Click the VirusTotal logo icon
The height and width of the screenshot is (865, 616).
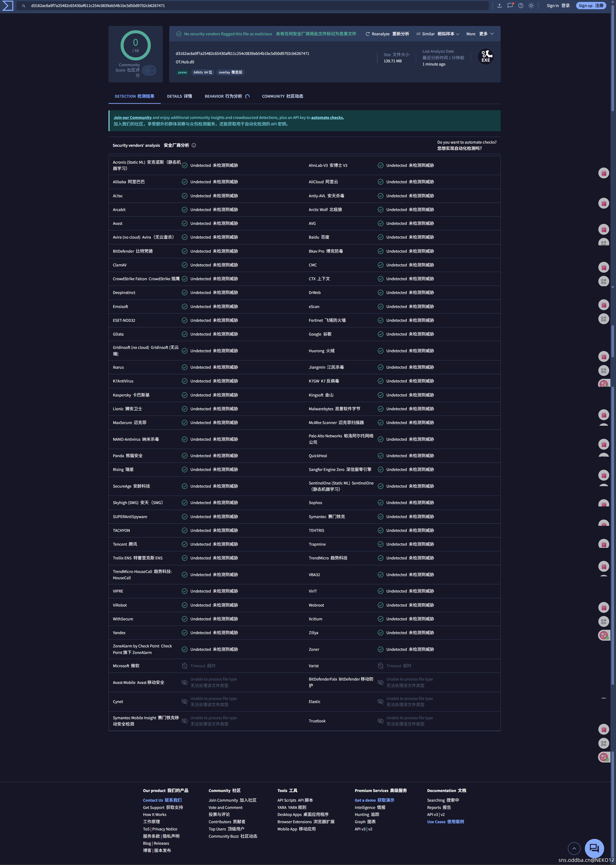tap(7, 6)
